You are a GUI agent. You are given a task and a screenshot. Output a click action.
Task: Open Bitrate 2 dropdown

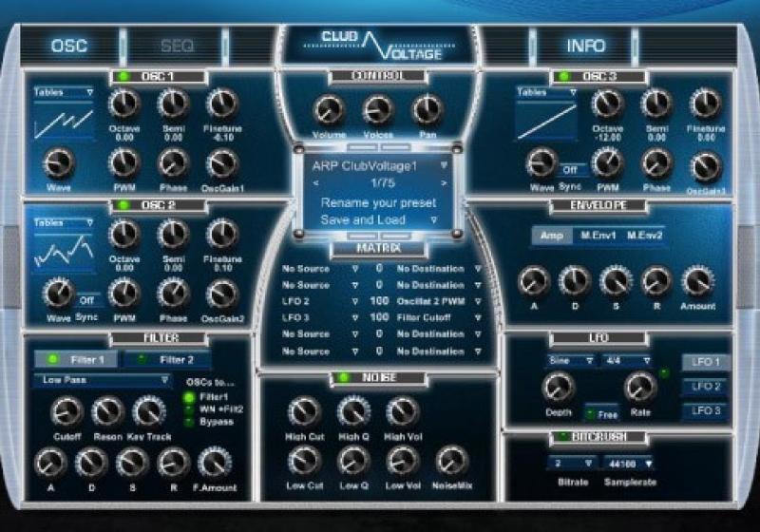[x=572, y=464]
